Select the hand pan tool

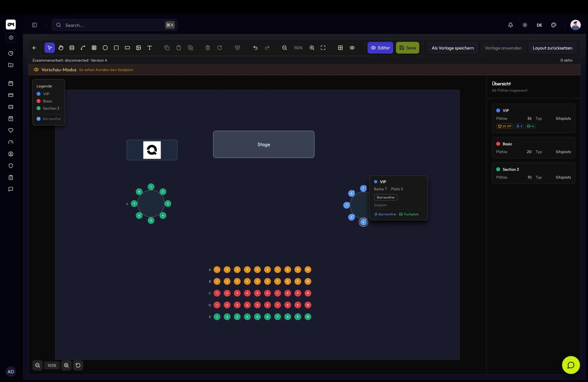(x=61, y=48)
